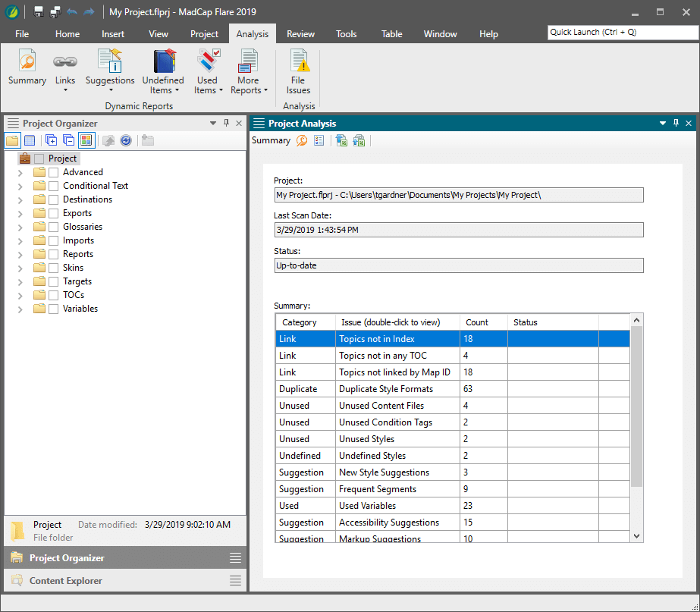The height and width of the screenshot is (612, 700).
Task: Toggle the colored squares button in Organizer toolbar
Action: click(x=86, y=140)
